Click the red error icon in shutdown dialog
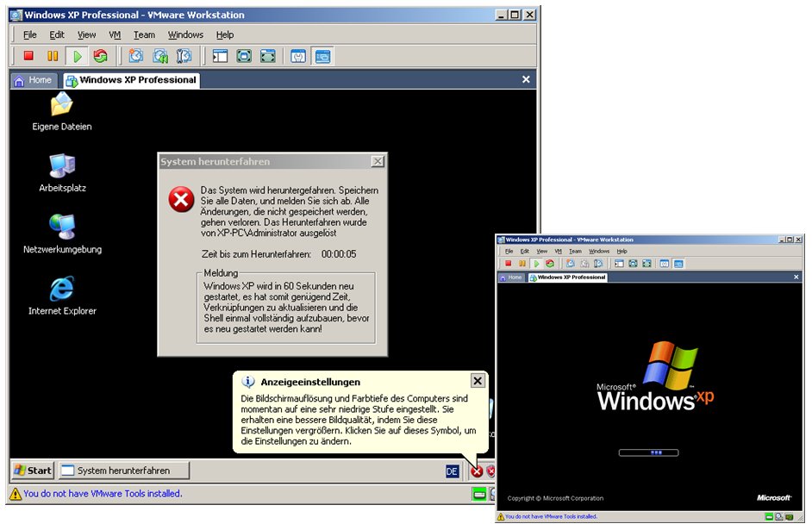Screen dimensions: 812x530 [181, 199]
